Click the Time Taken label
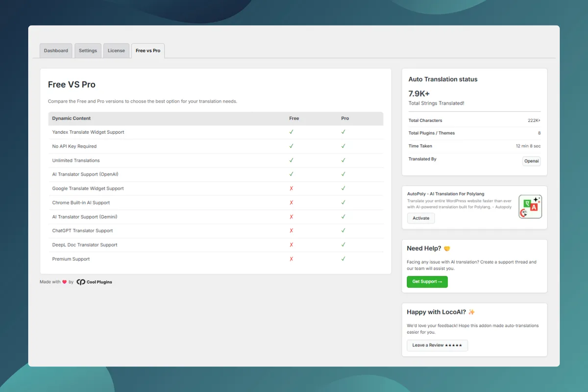This screenshot has width=588, height=392. [420, 146]
